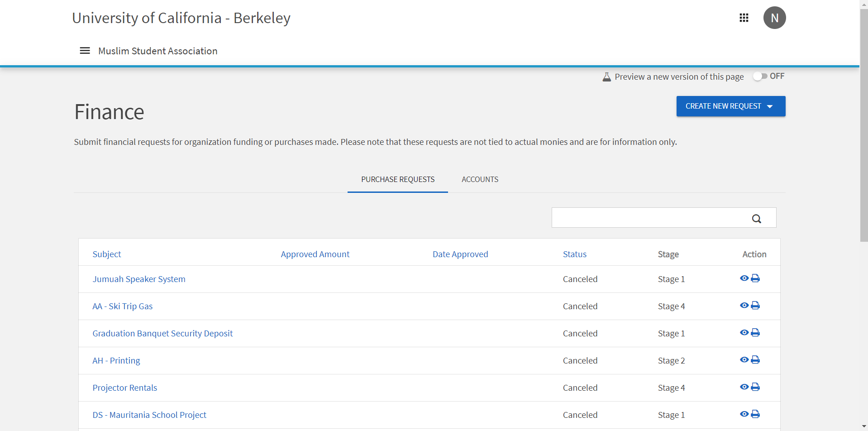View the Projector Rentals request
The image size is (868, 431).
coord(744,387)
